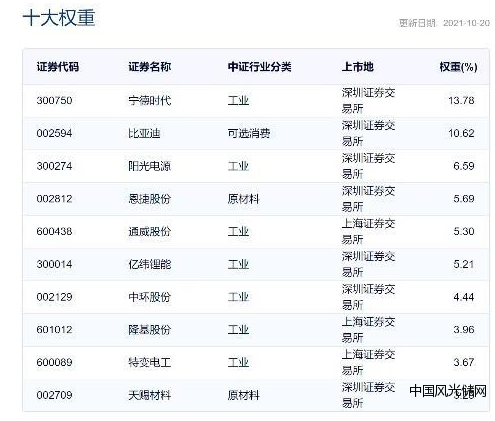
Task: Open 宁德时代 security name
Action: (150, 100)
